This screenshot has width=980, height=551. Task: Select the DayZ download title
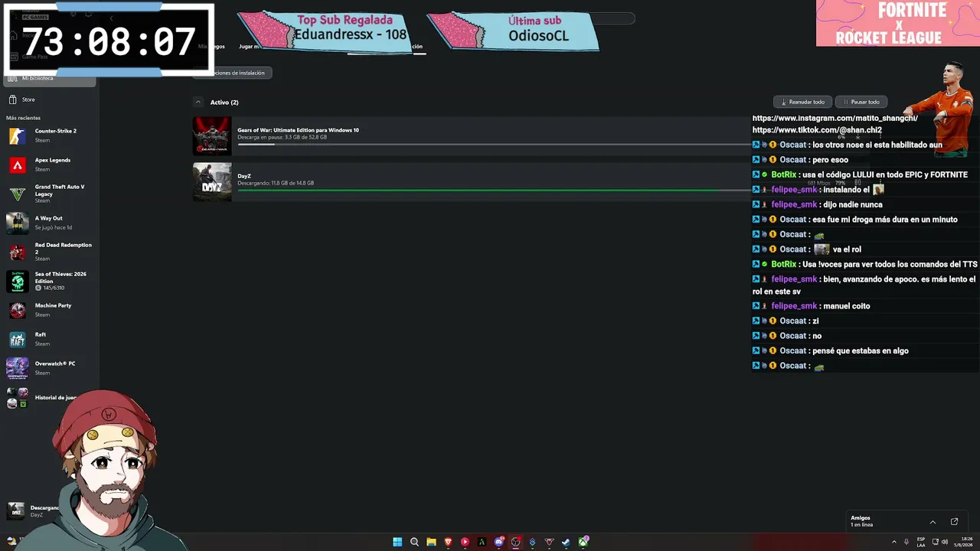coord(244,176)
